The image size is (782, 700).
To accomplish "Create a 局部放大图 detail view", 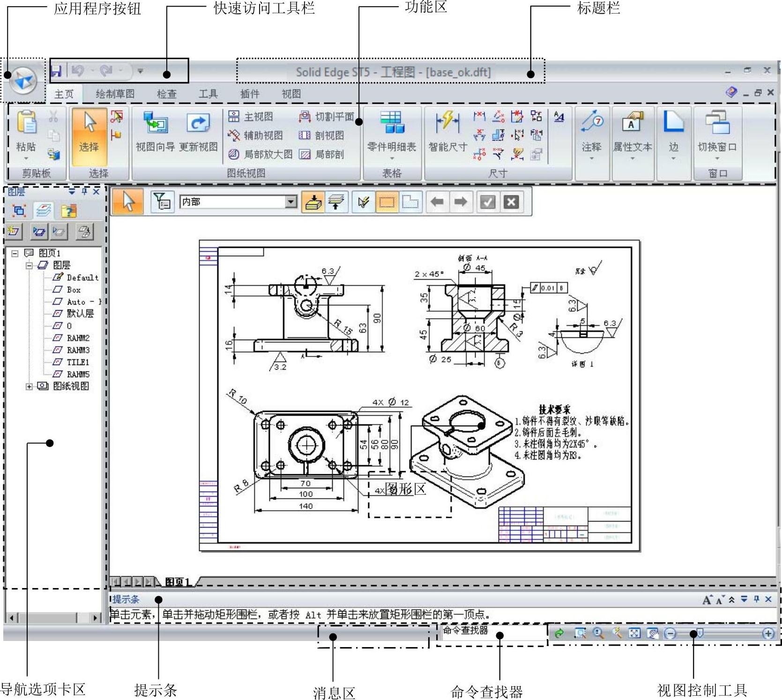I will (261, 154).
